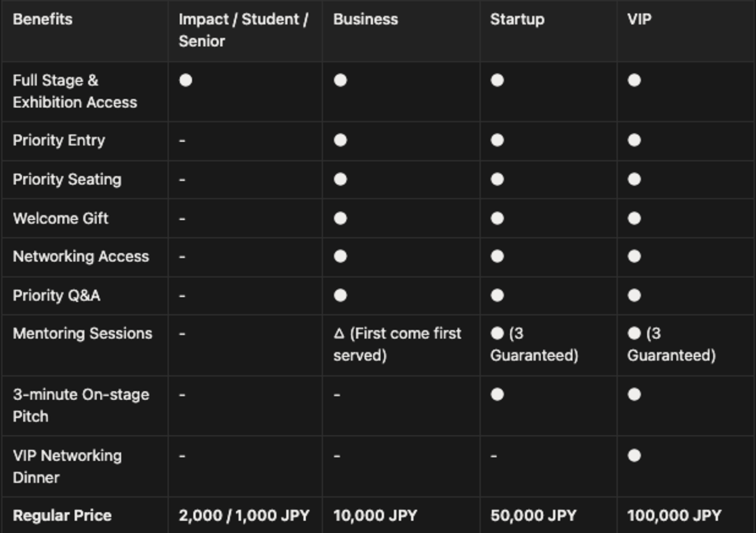
Task: Click the Priority Entry dot in Business column
Action: click(340, 140)
